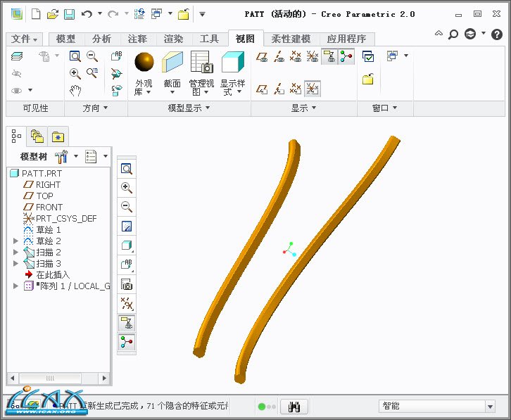
Task: Toggle csys tag display in bottom row
Action: coord(313,89)
